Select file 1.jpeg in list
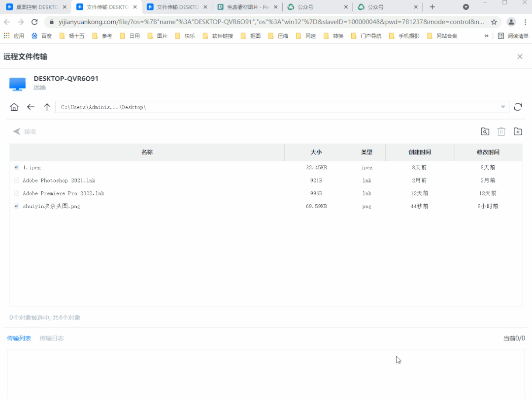The width and height of the screenshot is (532, 399). [32, 168]
